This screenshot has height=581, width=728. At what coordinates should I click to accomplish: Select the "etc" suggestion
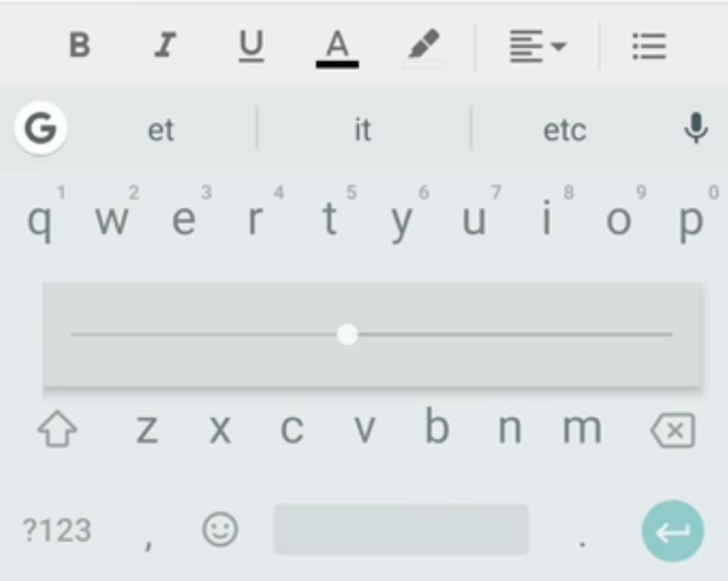565,130
